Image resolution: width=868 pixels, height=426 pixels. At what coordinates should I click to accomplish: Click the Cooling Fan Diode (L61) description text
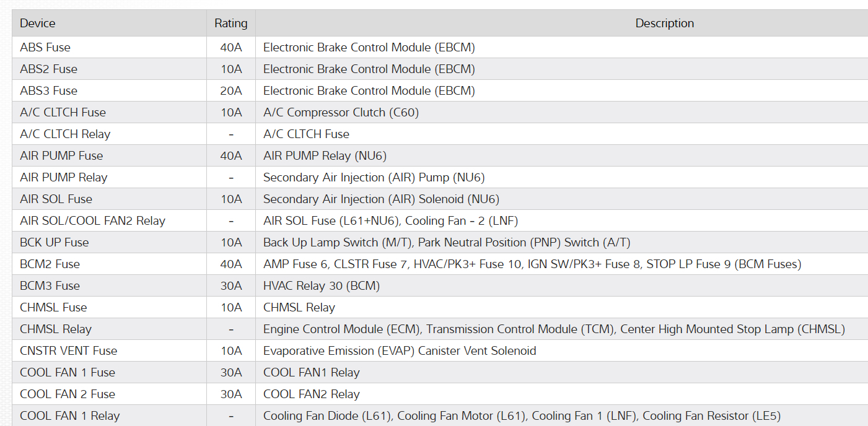pos(328,415)
